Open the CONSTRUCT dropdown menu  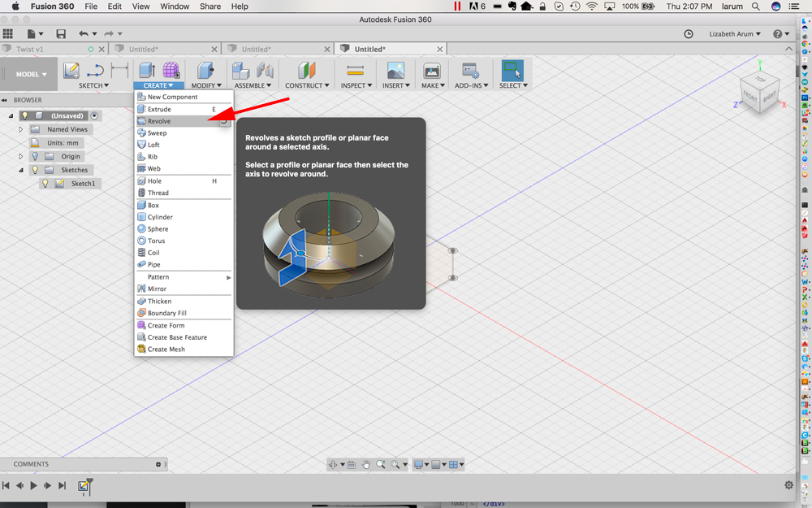307,85
